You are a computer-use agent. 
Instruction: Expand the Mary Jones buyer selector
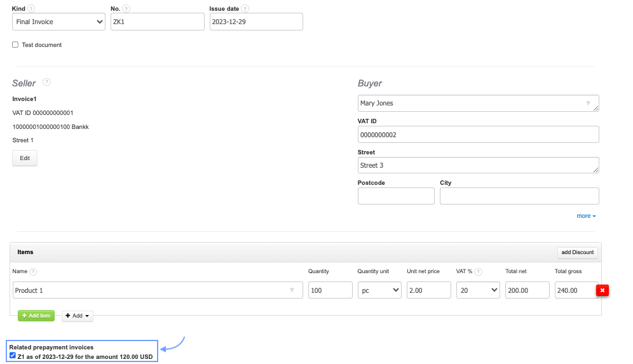478,103
